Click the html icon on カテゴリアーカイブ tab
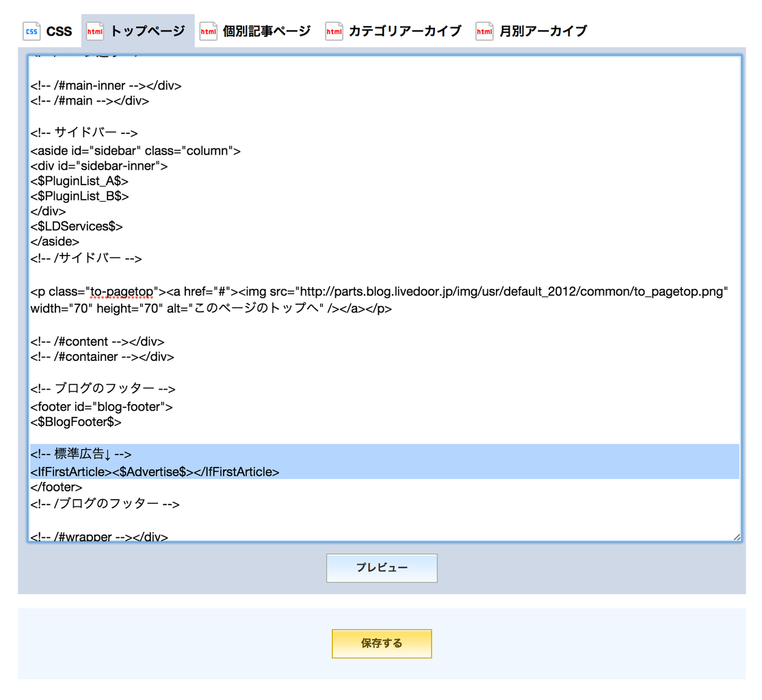The width and height of the screenshot is (762, 700). [334, 31]
